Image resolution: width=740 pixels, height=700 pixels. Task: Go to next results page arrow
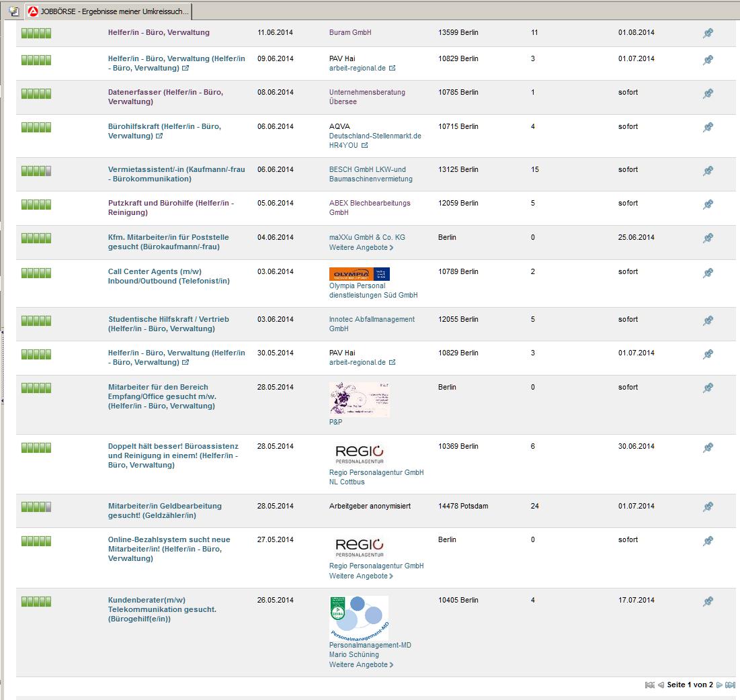click(x=719, y=685)
